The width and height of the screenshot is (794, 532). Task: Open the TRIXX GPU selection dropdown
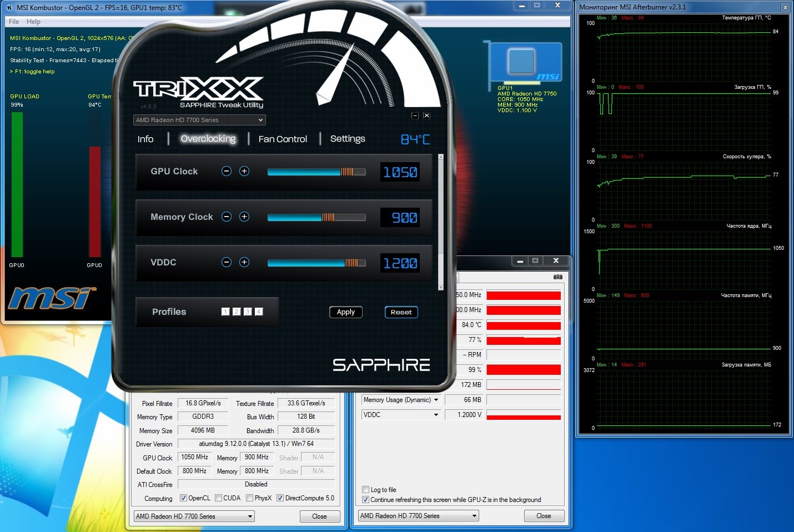click(200, 120)
